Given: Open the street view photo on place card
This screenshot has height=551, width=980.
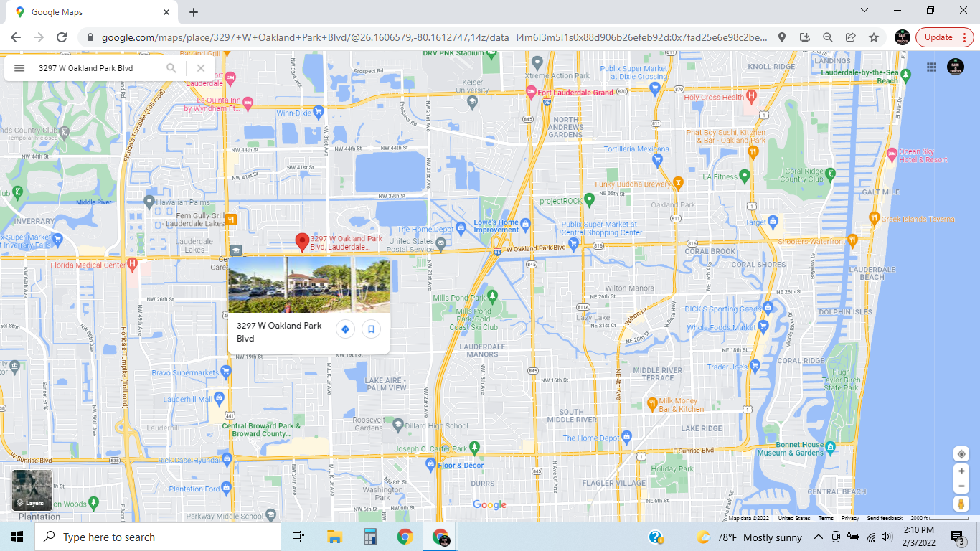Looking at the screenshot, I should (308, 285).
